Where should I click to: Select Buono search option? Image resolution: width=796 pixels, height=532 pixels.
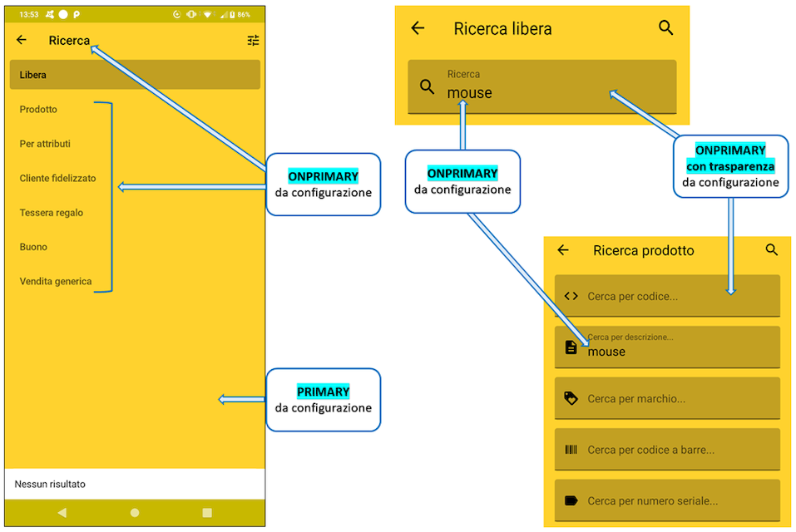point(34,247)
